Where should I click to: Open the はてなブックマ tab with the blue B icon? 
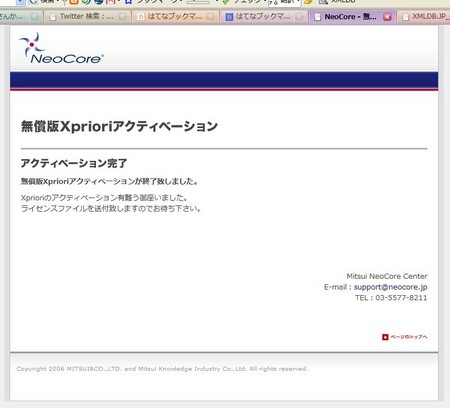click(x=263, y=16)
